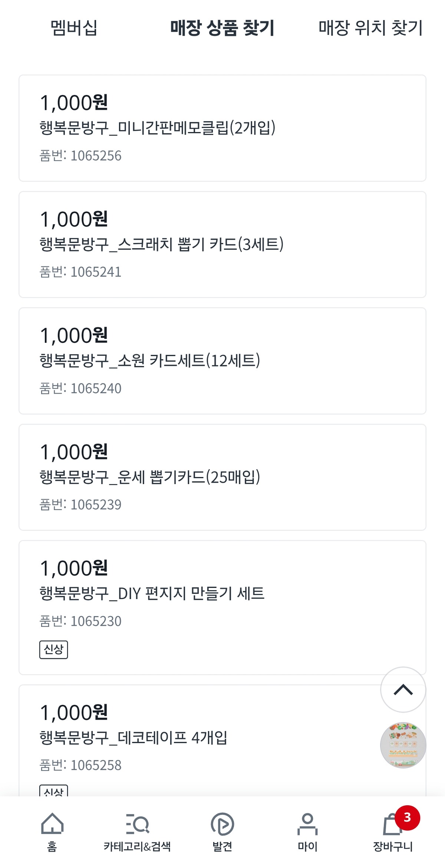The image size is (445, 868).
Task: Tap the DIY 편지지 만들기 세트 title
Action: click(x=152, y=594)
